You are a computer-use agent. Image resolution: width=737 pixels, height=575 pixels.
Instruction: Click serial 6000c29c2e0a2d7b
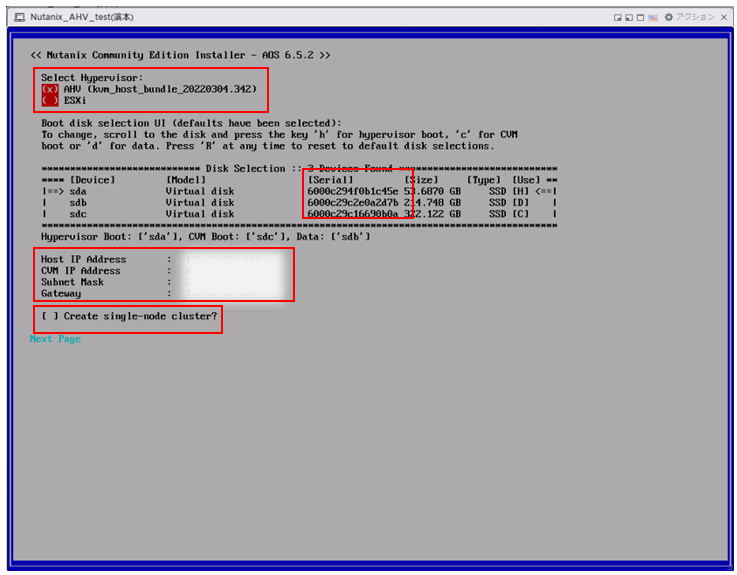click(353, 203)
